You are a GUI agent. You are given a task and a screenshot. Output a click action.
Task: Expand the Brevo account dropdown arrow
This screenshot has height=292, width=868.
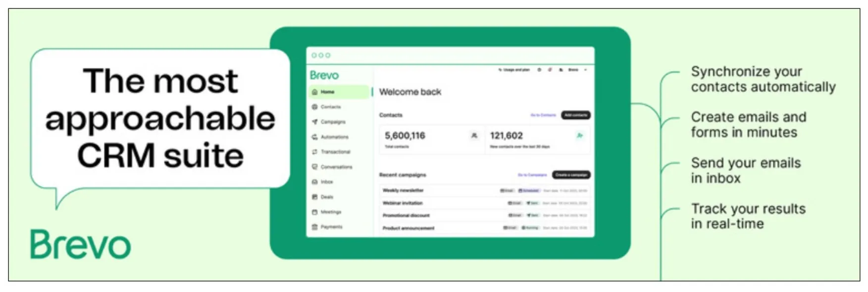(x=585, y=70)
